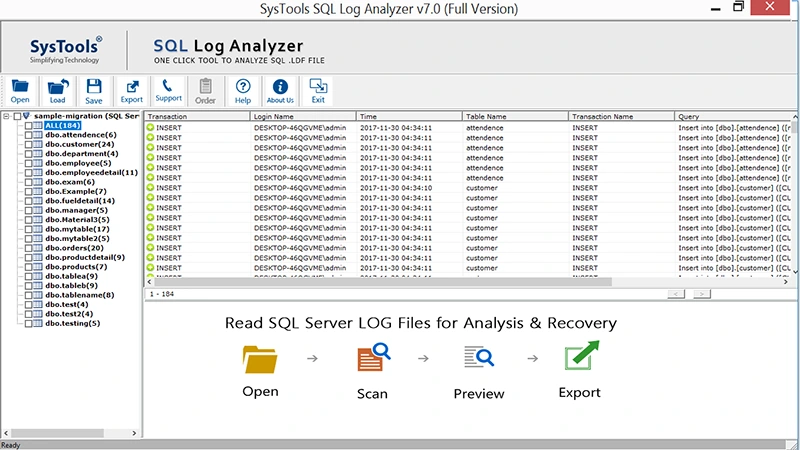Select ALL(184) in the tree
800x450 pixels.
62,126
